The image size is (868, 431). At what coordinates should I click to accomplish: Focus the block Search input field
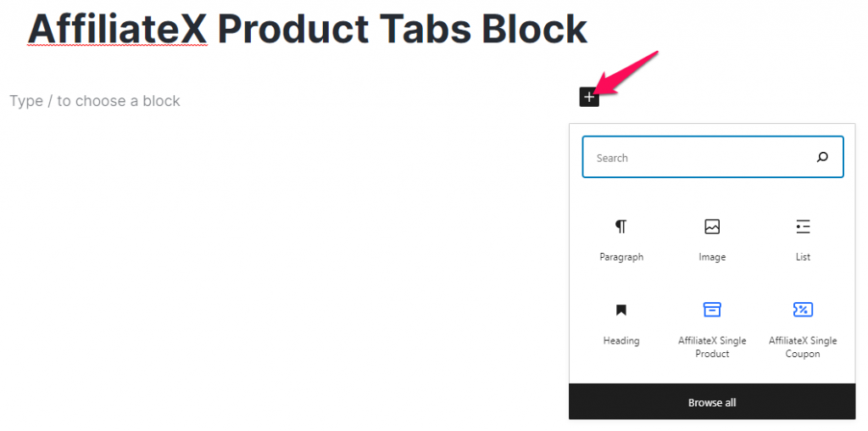click(713, 157)
